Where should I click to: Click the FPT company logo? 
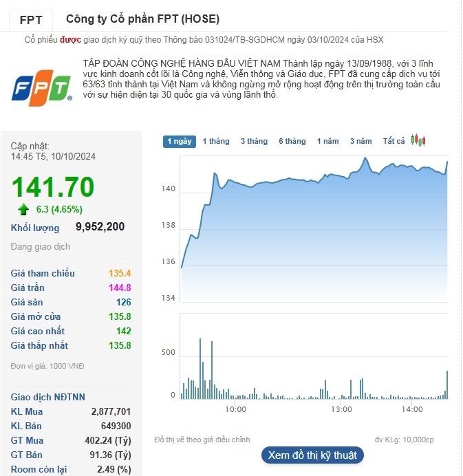[42, 87]
